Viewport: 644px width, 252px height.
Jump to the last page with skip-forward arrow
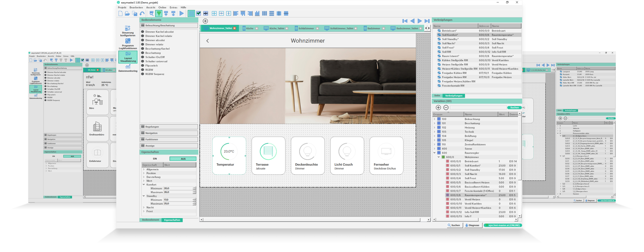coord(427,21)
